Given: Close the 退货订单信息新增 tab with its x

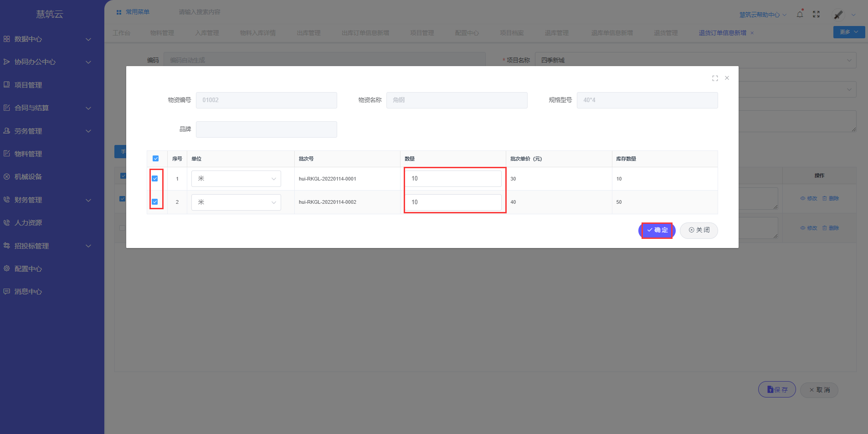Looking at the screenshot, I should 752,33.
